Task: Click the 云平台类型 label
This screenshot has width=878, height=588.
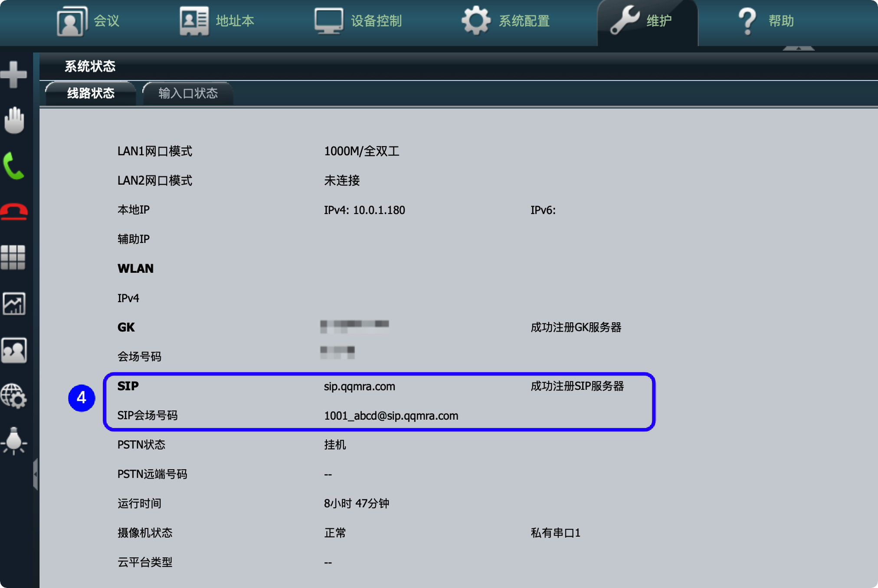Action: click(145, 562)
